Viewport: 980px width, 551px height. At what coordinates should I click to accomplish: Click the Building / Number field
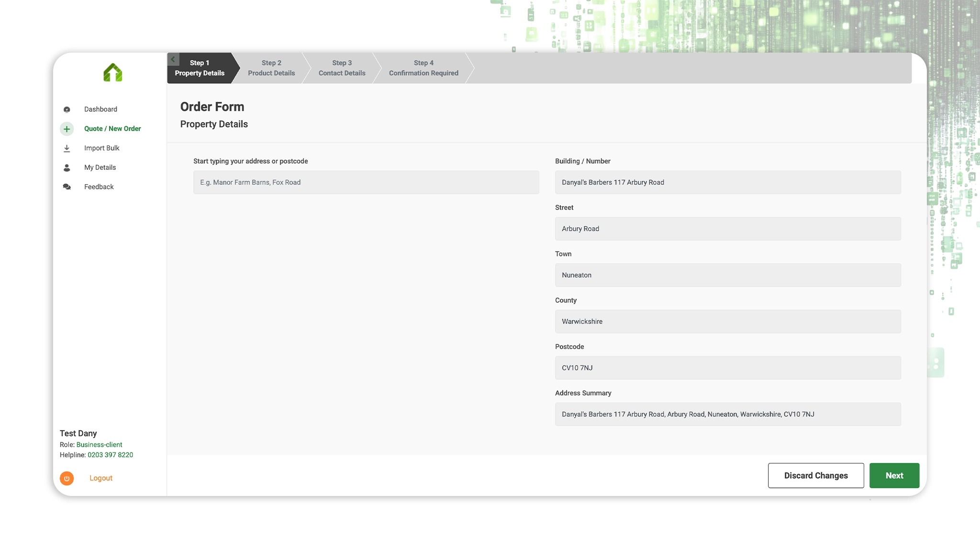point(727,182)
